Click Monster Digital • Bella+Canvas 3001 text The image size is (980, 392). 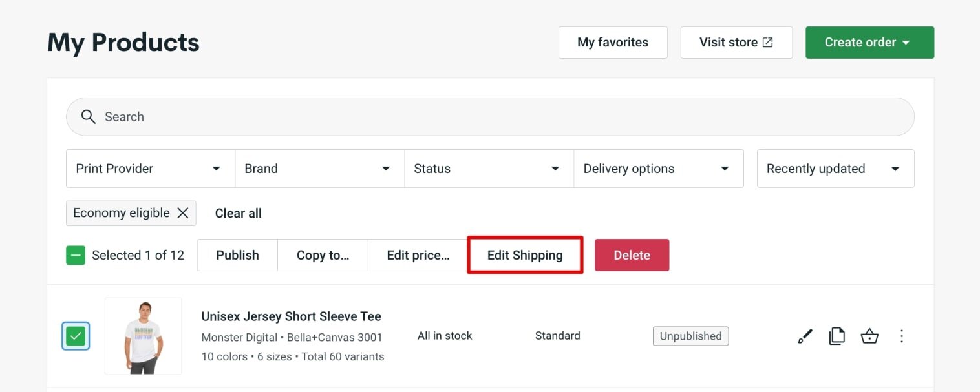click(x=292, y=337)
